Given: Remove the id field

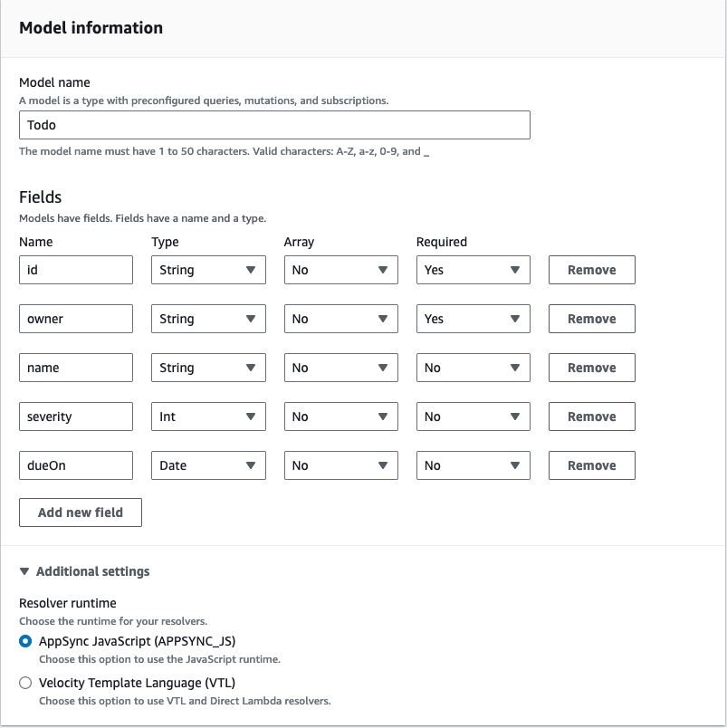Looking at the screenshot, I should tap(591, 269).
